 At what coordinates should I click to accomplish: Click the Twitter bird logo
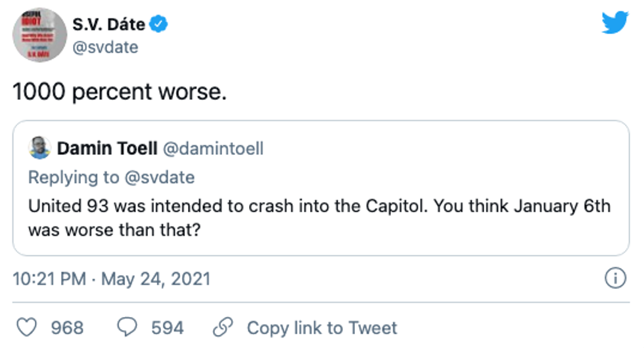615,23
